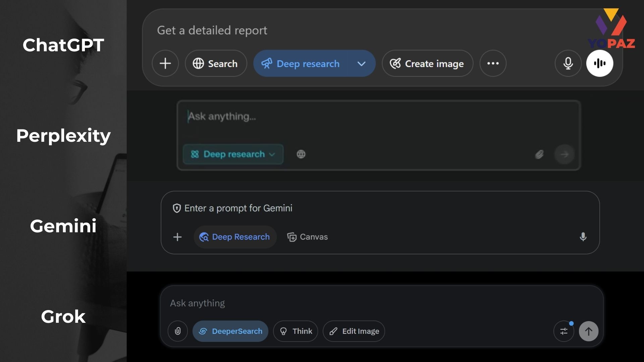Image resolution: width=644 pixels, height=362 pixels.
Task: Open Grok settings sliders icon
Action: (x=564, y=331)
